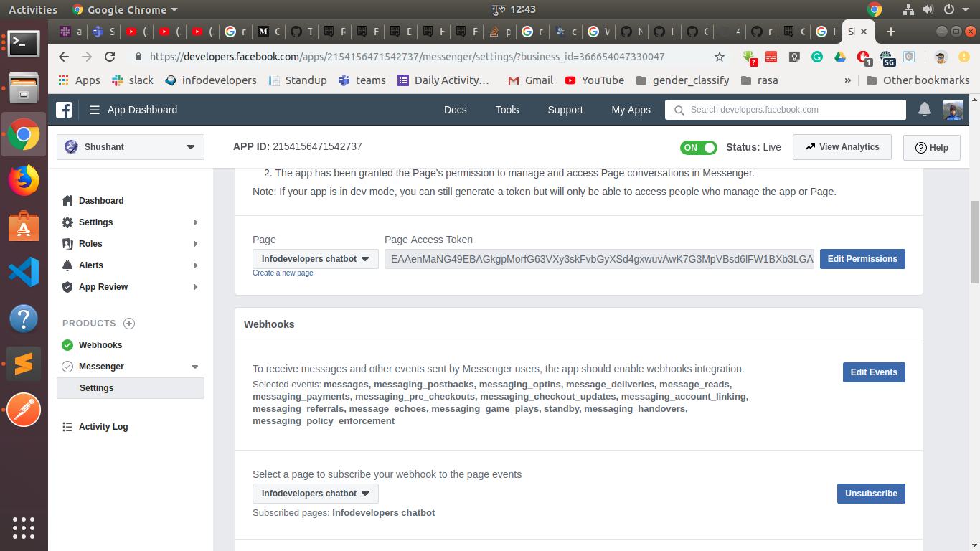980x551 pixels.
Task: Open My Apps in the top navigation
Action: coord(631,110)
